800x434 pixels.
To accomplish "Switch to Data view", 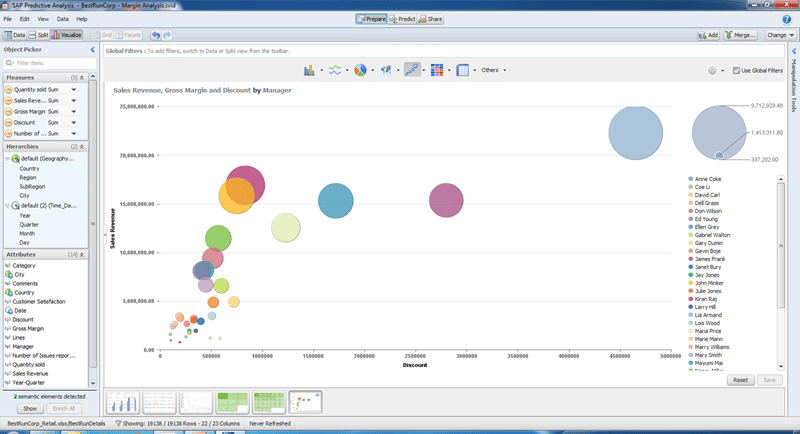I will click(15, 34).
